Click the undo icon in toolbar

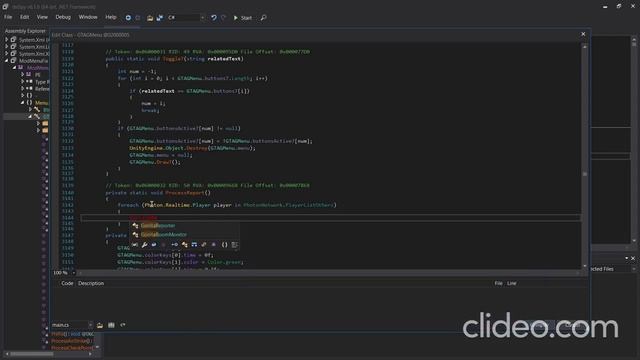point(213,18)
